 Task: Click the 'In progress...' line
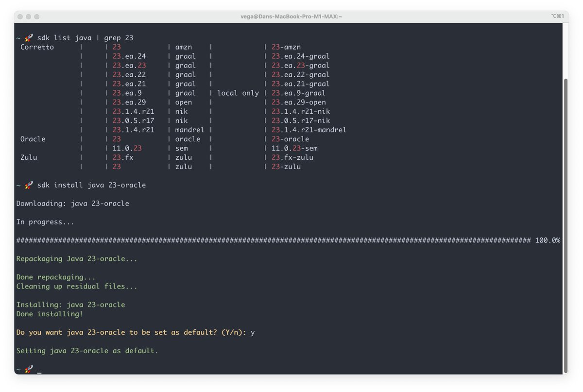(45, 222)
